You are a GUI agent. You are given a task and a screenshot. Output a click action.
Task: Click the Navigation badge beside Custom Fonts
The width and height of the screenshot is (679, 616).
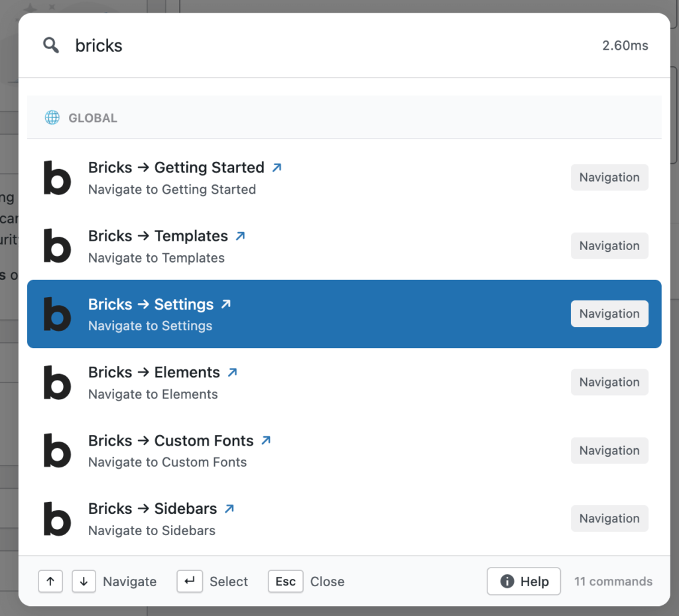[x=609, y=450]
